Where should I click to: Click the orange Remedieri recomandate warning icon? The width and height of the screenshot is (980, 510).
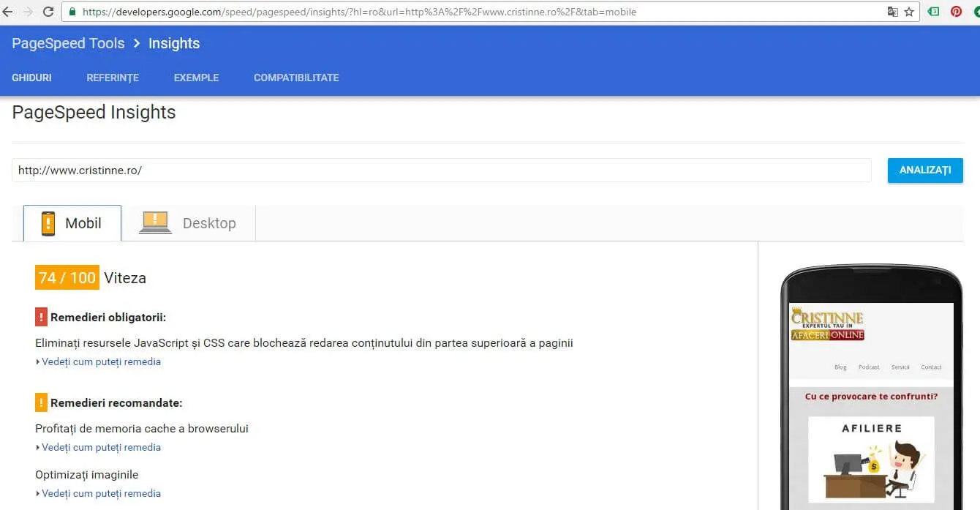click(41, 402)
